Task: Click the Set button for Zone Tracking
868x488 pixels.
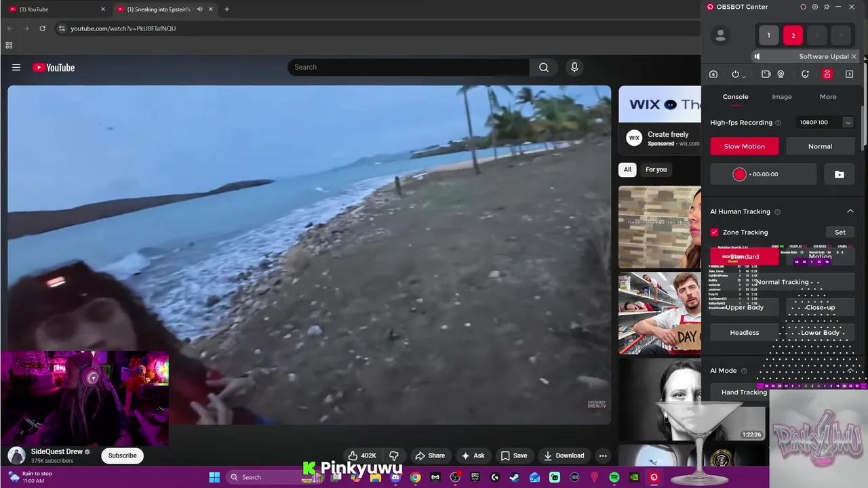Action: (x=840, y=232)
